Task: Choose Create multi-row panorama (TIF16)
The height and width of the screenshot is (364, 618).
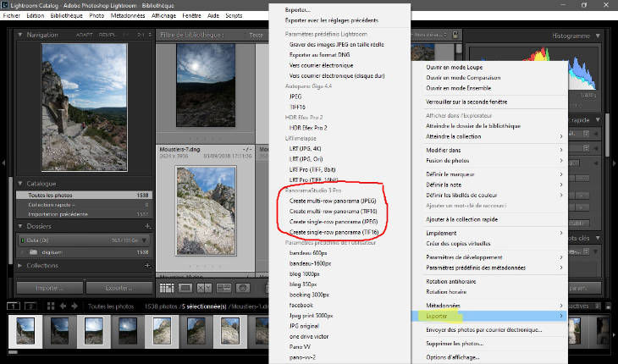Action: 333,211
